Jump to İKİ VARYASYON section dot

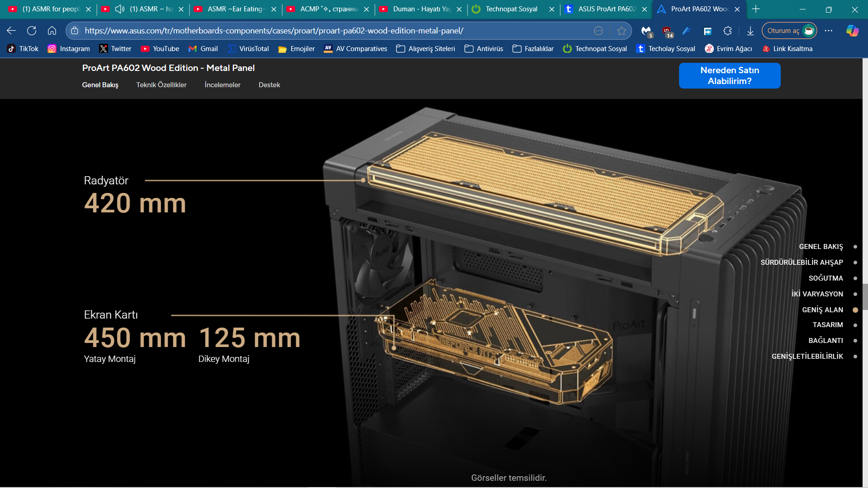point(855,294)
